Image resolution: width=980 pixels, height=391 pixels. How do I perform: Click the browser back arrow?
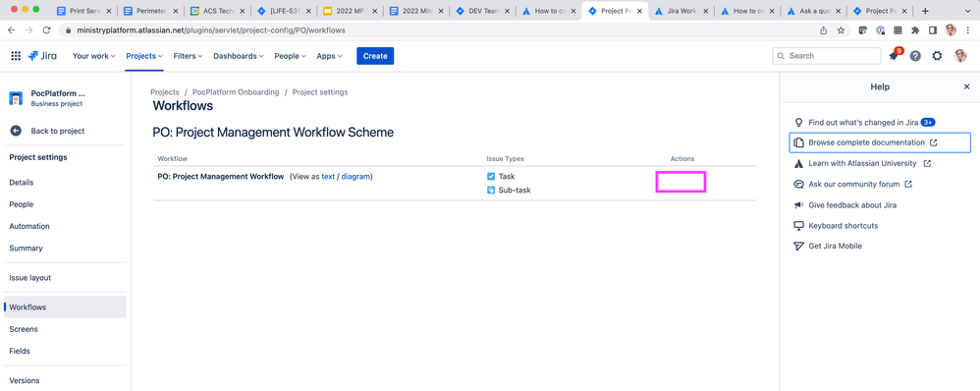click(11, 30)
